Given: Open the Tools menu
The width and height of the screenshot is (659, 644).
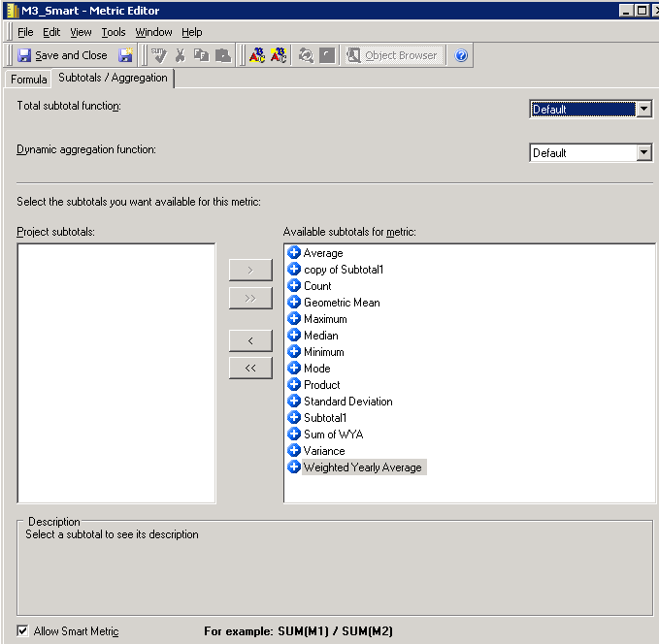Looking at the screenshot, I should tap(114, 32).
